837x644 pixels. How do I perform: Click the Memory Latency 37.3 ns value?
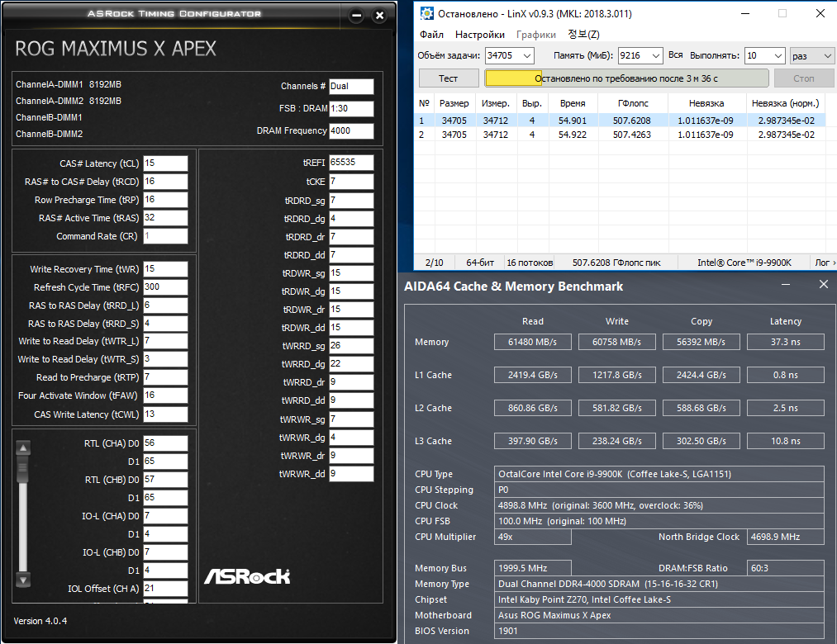[x=785, y=342]
